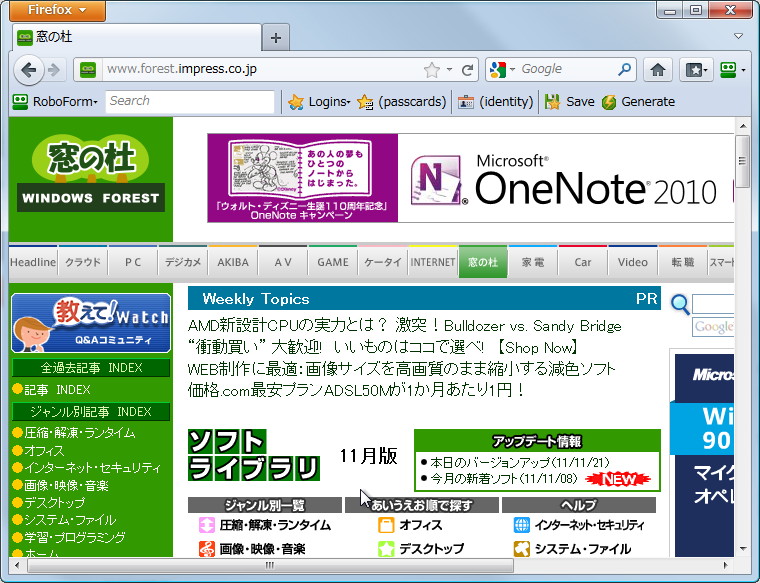Screen dimensions: 760x583
Task: Open the Shop Now weekly topic link
Action: click(x=383, y=347)
